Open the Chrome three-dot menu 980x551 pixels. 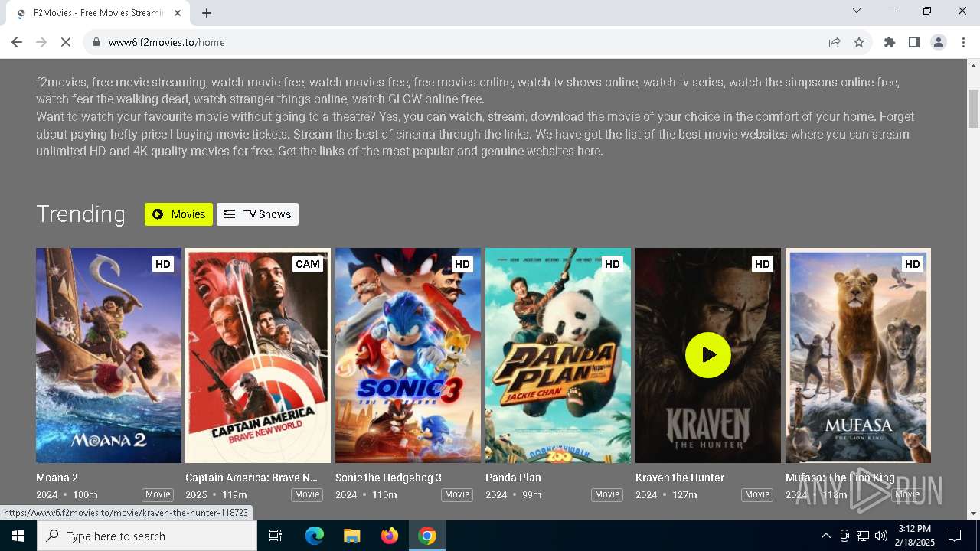click(963, 42)
